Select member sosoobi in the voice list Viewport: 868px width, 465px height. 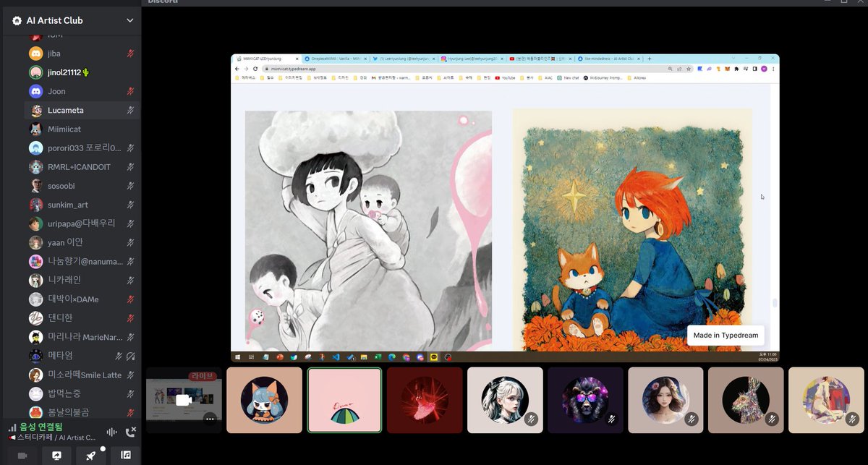[83, 186]
